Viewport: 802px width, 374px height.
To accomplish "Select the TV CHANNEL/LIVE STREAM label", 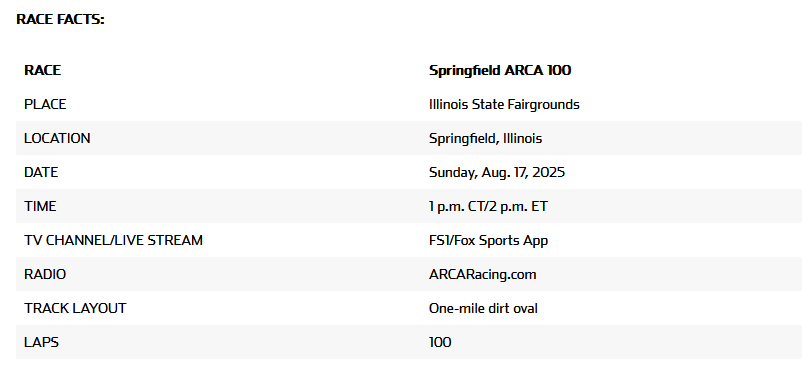I will (113, 240).
